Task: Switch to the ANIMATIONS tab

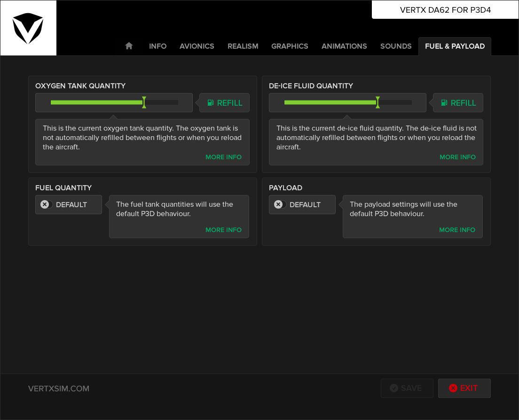Action: point(344,47)
